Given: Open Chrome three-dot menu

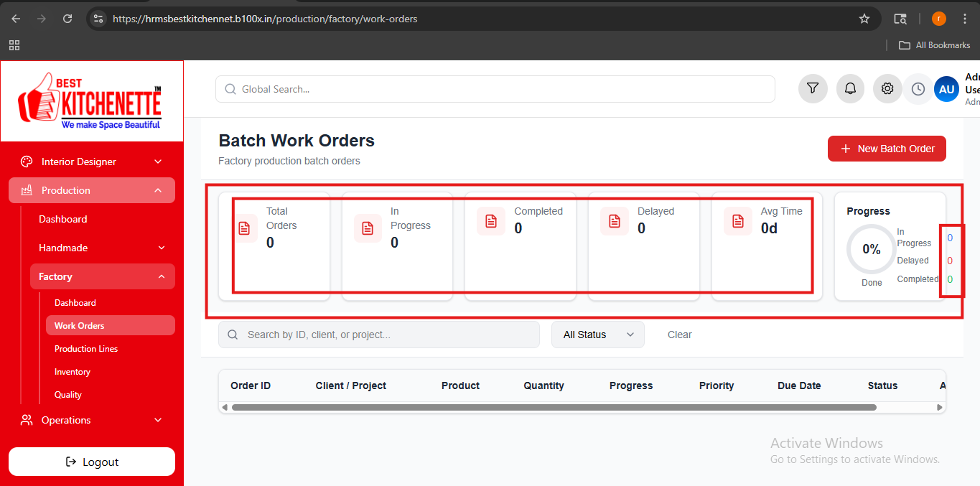Looking at the screenshot, I should 964,19.
